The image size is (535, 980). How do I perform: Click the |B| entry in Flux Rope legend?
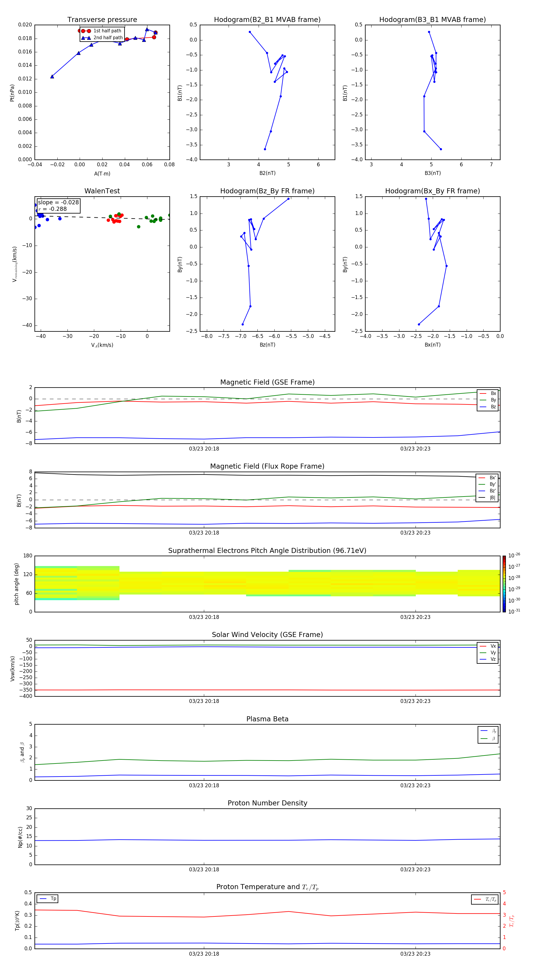(x=487, y=498)
